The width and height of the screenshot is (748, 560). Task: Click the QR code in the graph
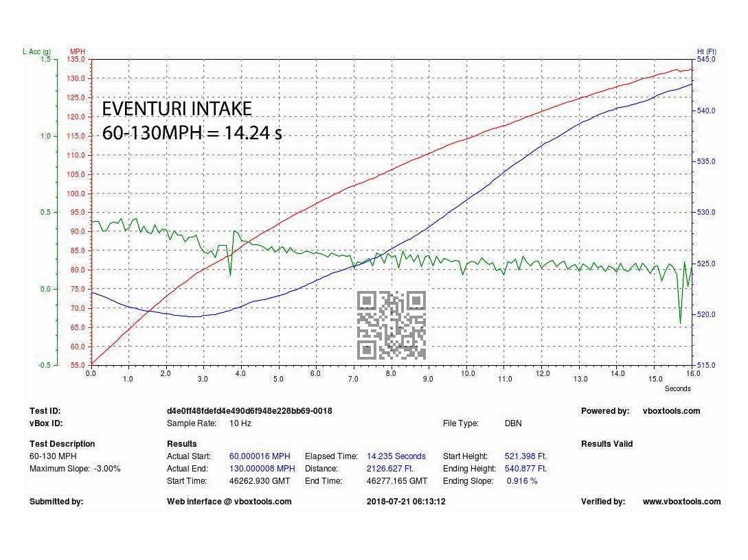391,326
